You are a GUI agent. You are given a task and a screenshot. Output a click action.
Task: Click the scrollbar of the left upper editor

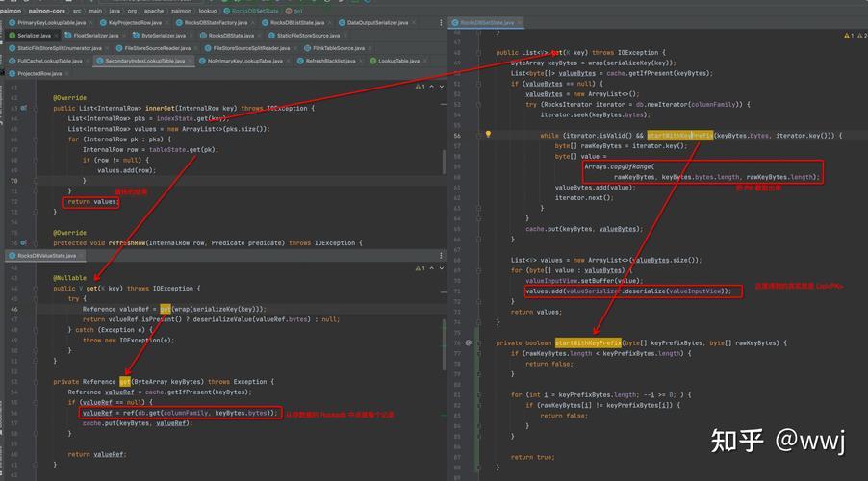pos(442,164)
